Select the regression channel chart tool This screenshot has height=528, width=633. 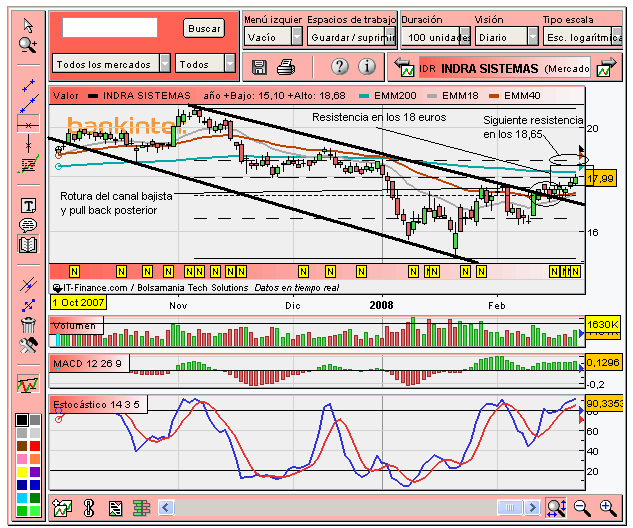tap(28, 164)
